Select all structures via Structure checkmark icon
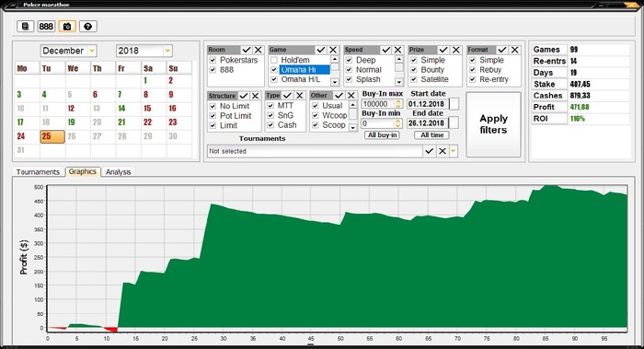Screen dimensions: 644x349 [x=244, y=96]
